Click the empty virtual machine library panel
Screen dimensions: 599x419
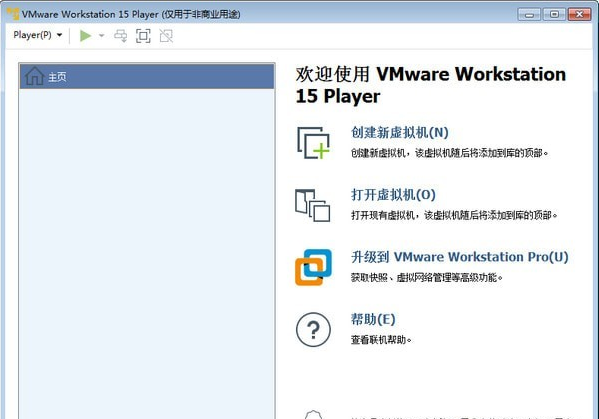(x=147, y=254)
